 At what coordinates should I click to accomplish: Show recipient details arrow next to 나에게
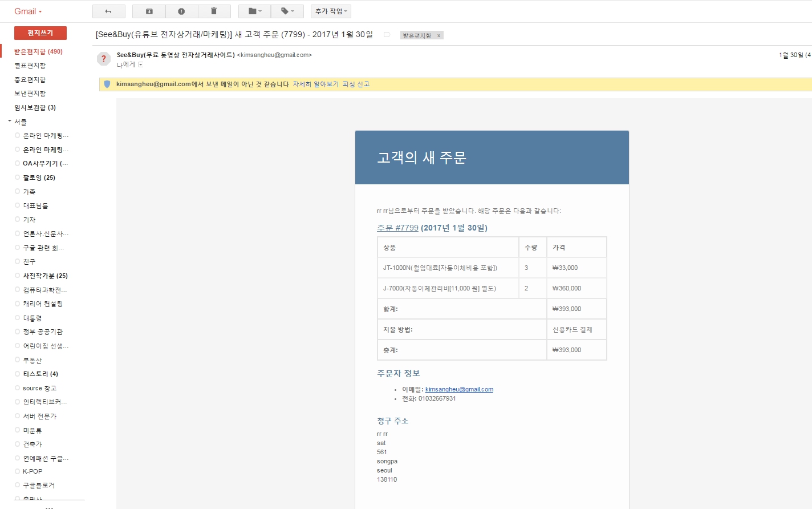click(140, 64)
